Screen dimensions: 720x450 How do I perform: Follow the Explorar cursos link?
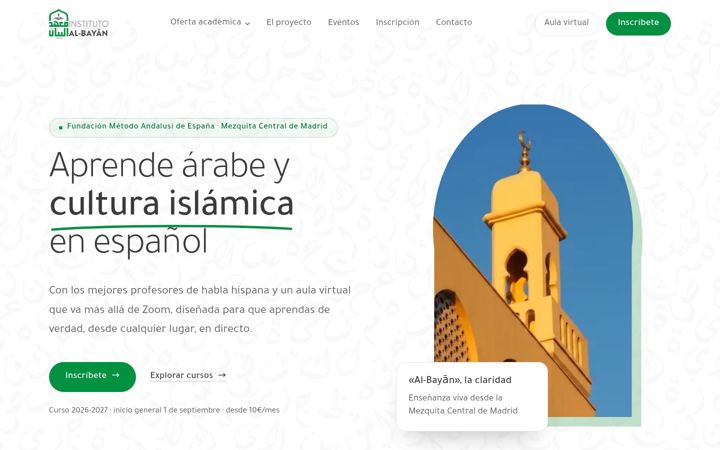tap(188, 376)
